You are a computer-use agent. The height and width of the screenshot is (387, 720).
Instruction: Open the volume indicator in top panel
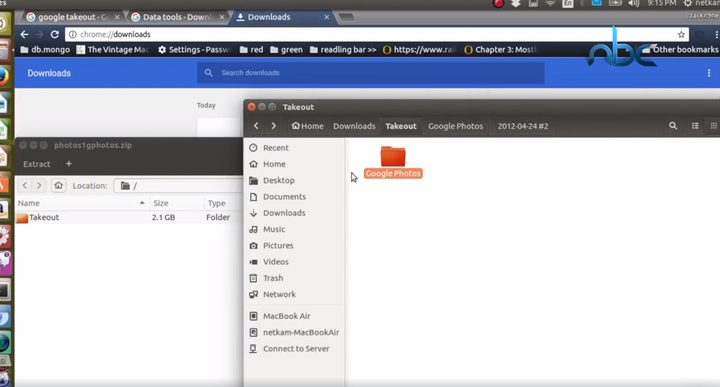click(x=634, y=4)
